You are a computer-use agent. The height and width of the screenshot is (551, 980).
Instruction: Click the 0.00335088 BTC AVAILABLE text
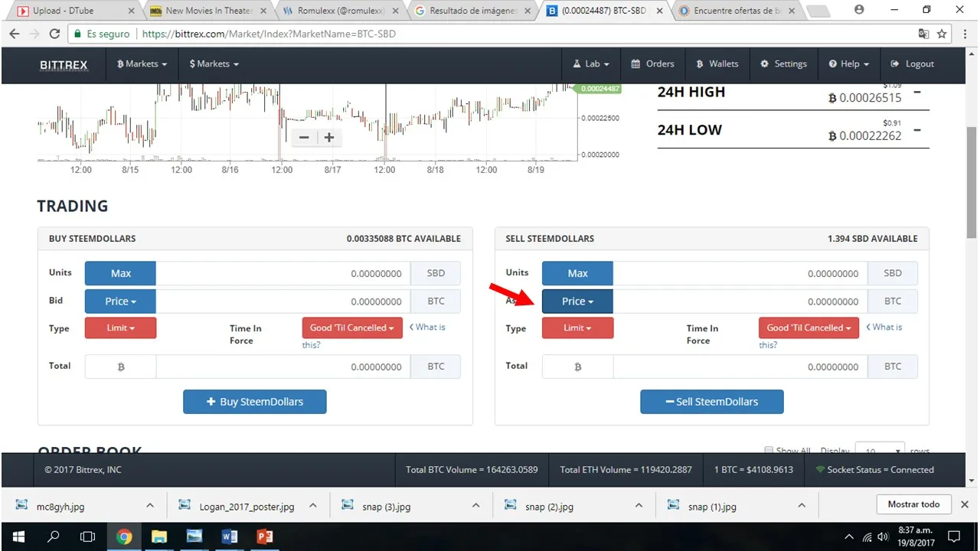(x=403, y=239)
